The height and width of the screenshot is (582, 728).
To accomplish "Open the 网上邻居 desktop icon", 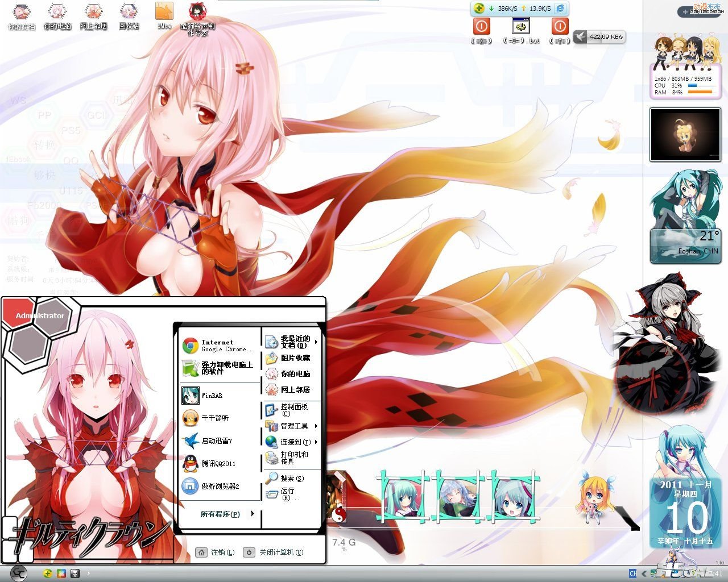I will pyautogui.click(x=93, y=16).
